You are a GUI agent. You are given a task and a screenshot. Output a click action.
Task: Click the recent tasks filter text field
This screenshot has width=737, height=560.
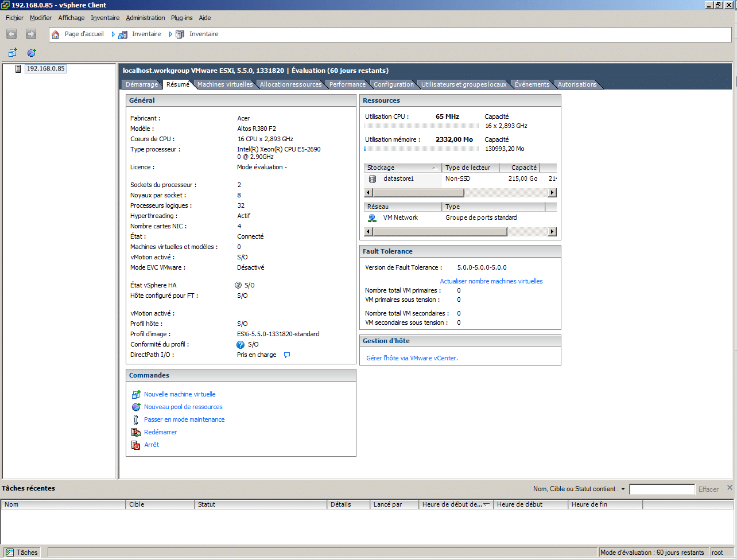click(x=662, y=489)
